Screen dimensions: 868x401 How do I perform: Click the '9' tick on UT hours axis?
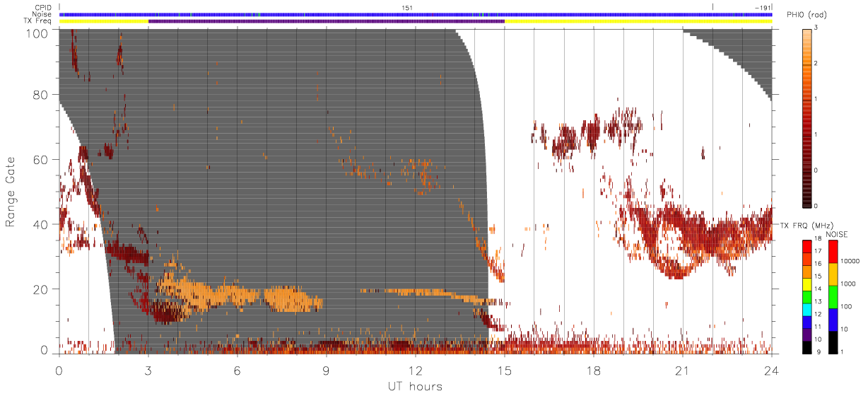326,371
